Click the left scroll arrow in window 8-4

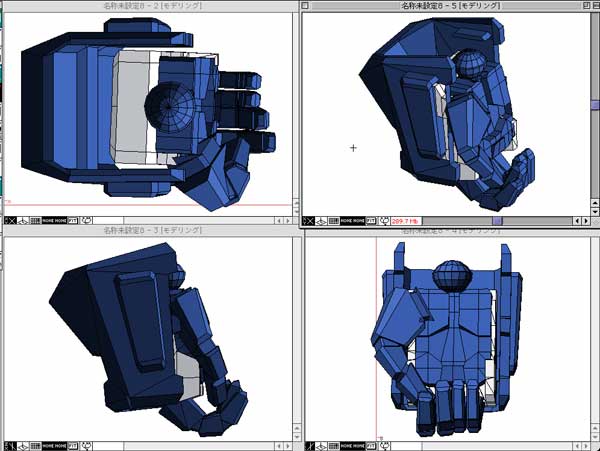click(578, 446)
